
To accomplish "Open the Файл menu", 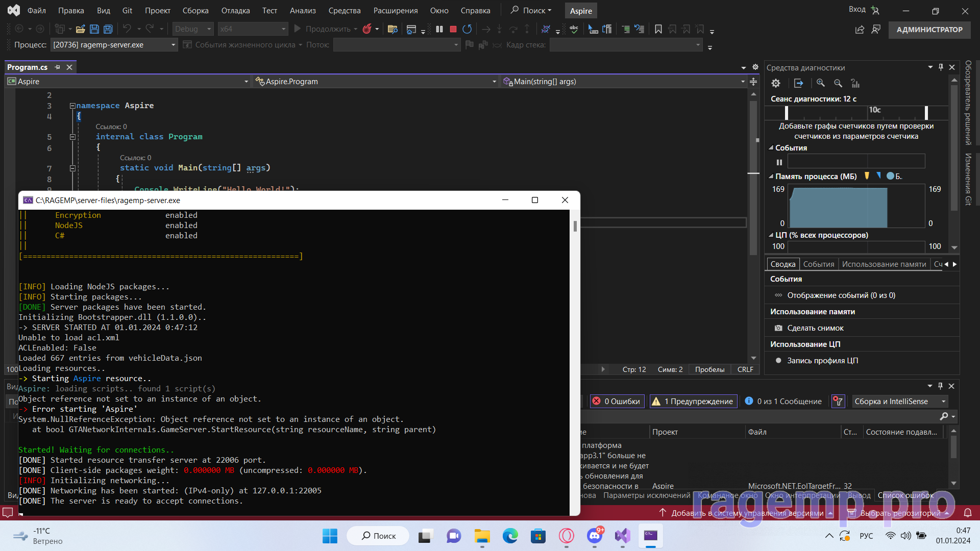I will click(36, 10).
